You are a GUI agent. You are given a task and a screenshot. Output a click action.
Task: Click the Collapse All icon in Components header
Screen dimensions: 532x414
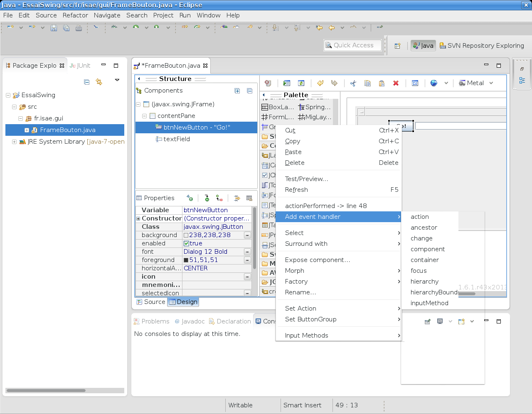250,91
